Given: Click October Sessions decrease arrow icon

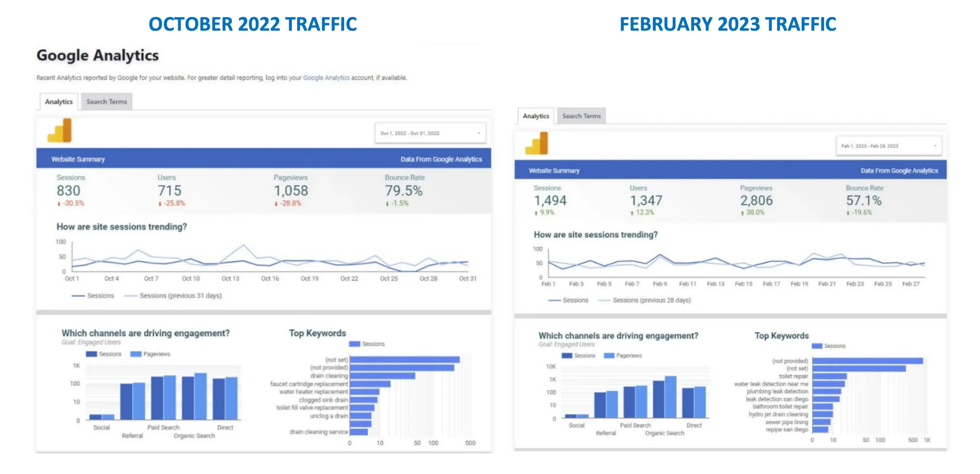Looking at the screenshot, I should click(59, 204).
